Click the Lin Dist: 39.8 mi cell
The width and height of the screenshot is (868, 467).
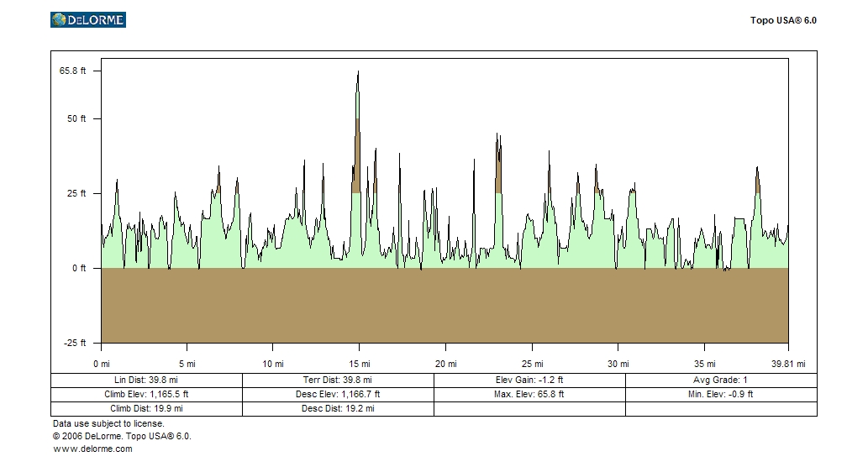(146, 380)
